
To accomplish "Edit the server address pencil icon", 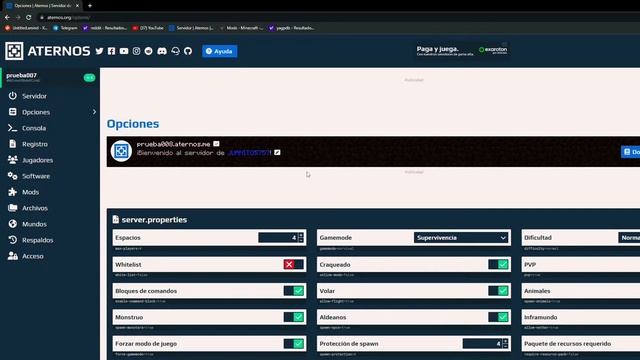I will click(x=216, y=144).
